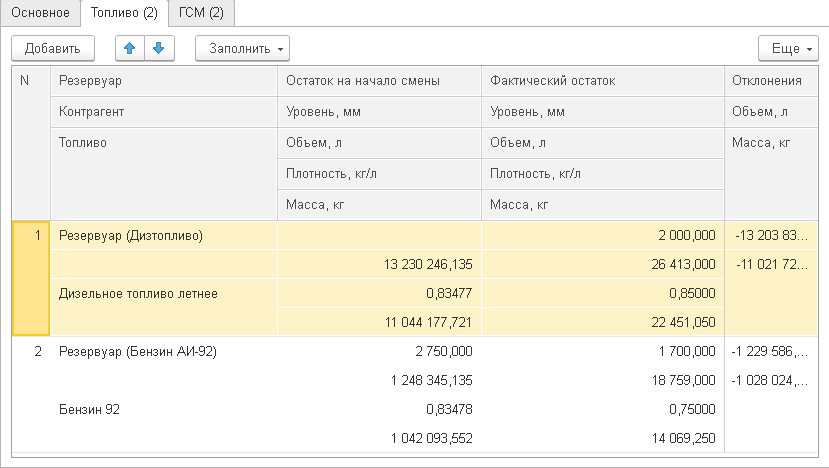The image size is (829, 468).
Task: Expand the Еще menu
Action: [x=788, y=47]
